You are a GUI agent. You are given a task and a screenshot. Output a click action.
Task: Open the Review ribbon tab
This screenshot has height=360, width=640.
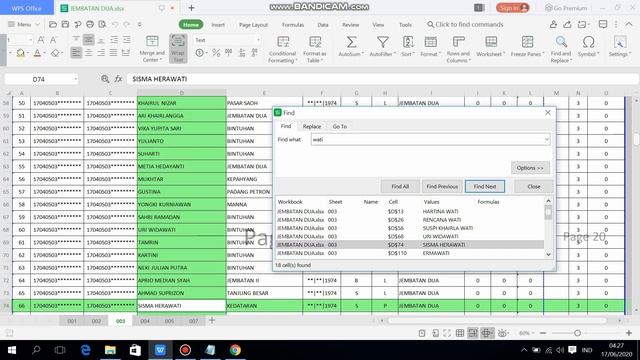(351, 24)
